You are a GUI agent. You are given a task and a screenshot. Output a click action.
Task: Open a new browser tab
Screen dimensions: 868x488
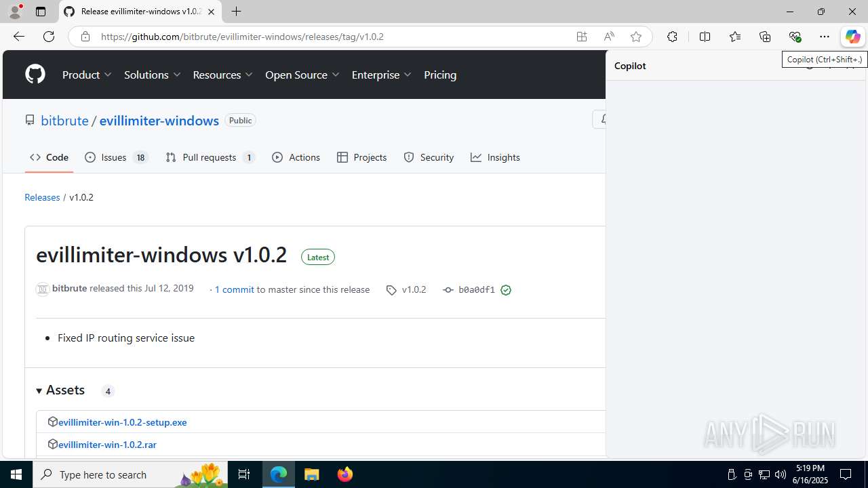[x=236, y=12]
